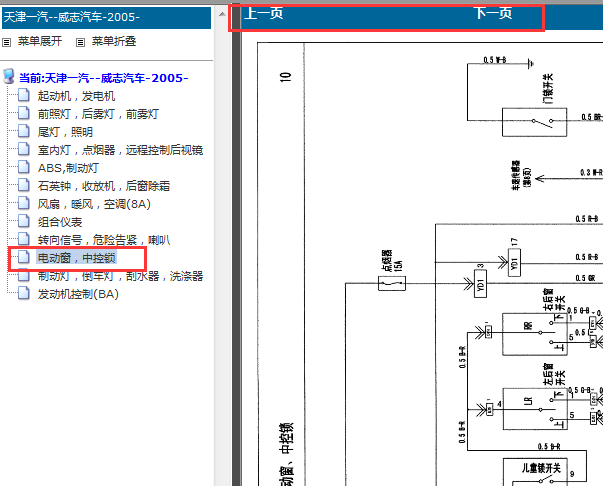Click the page icon beside 组合仪表
Image resolution: width=603 pixels, height=486 pixels.
point(24,221)
